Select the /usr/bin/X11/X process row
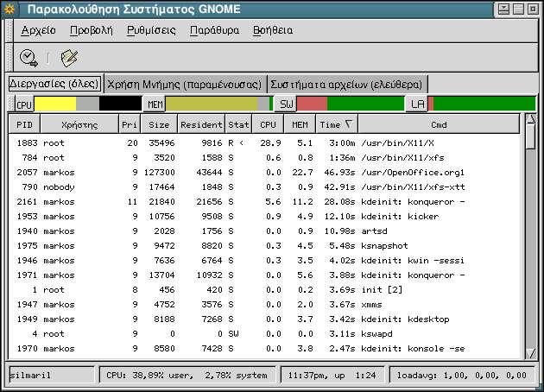The width and height of the screenshot is (544, 392). [x=264, y=143]
